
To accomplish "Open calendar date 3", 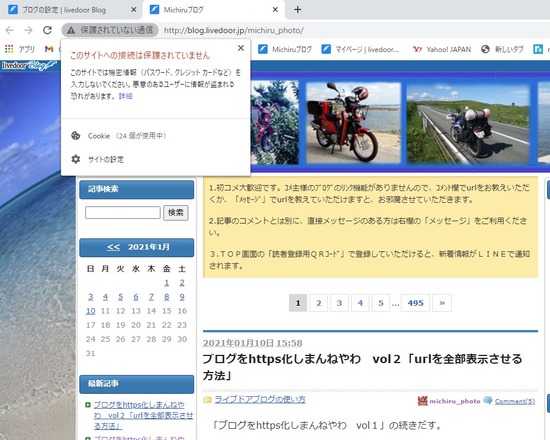I will (90, 297).
